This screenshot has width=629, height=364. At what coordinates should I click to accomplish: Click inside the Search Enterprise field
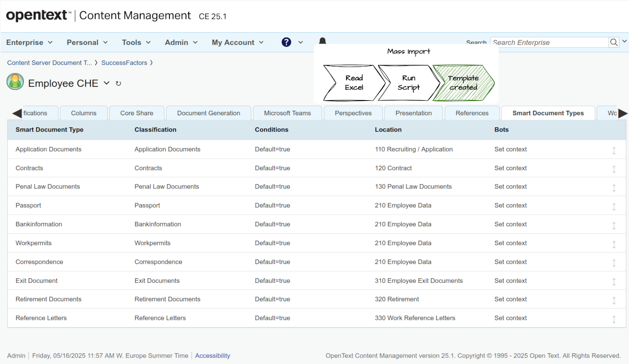click(548, 42)
